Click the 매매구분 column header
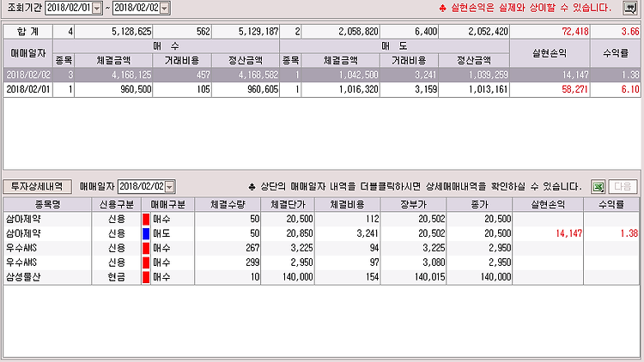Screen dimensions: 644x362 pos(168,204)
